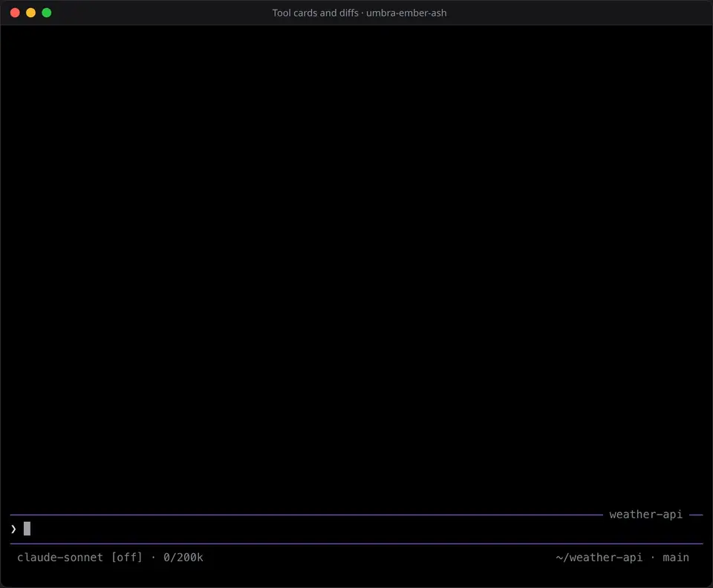Click the weather-api label above prompt
Image resolution: width=713 pixels, height=588 pixels.
(x=645, y=514)
